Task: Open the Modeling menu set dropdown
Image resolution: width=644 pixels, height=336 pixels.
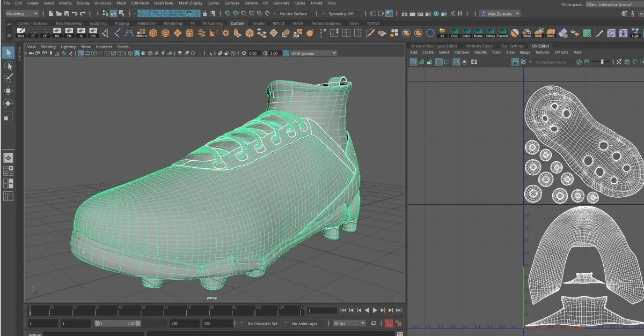Action: point(21,13)
